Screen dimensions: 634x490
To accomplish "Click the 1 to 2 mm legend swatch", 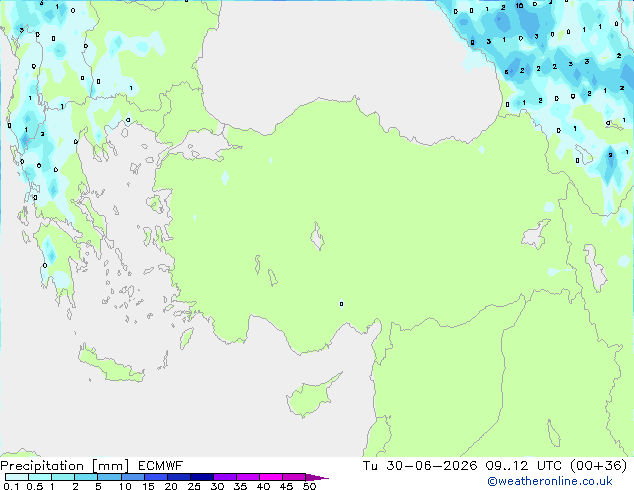I will pos(63,477).
